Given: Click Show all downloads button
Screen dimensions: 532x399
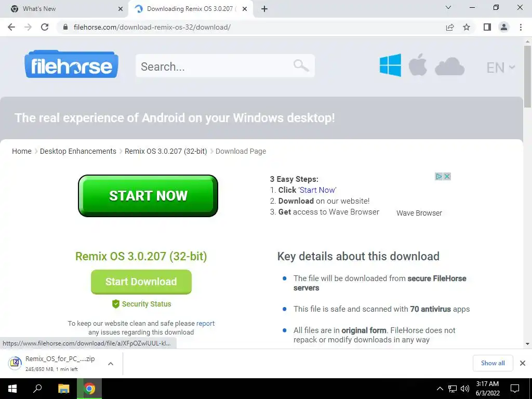Looking at the screenshot, I should pyautogui.click(x=493, y=363).
